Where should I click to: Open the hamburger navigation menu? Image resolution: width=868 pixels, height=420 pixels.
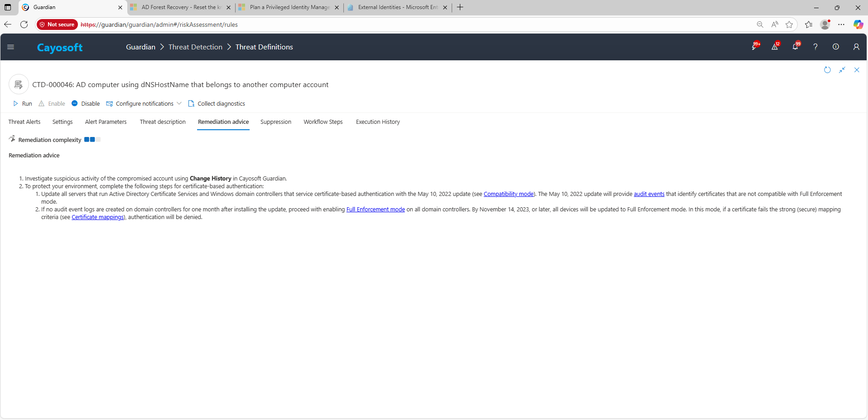tap(11, 47)
